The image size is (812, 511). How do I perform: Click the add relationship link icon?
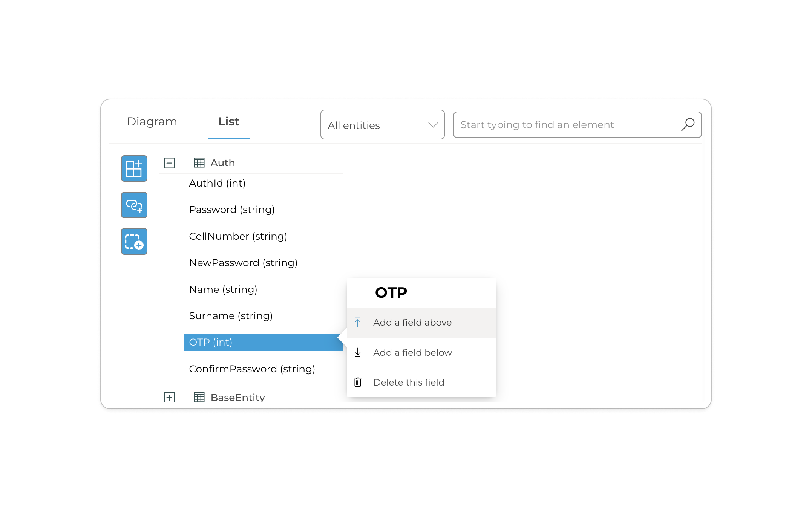coord(134,205)
